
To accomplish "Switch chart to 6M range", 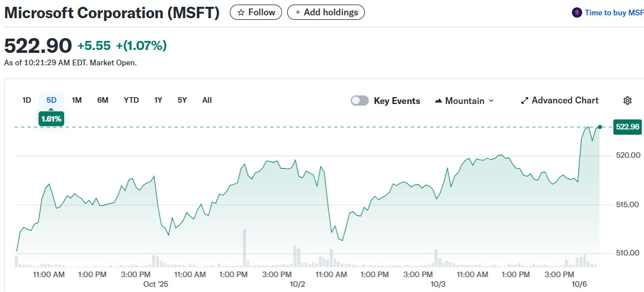I will [x=103, y=100].
